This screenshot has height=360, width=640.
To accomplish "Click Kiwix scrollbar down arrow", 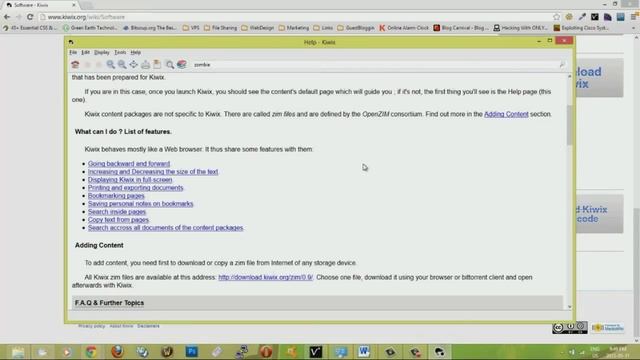I will tap(569, 307).
